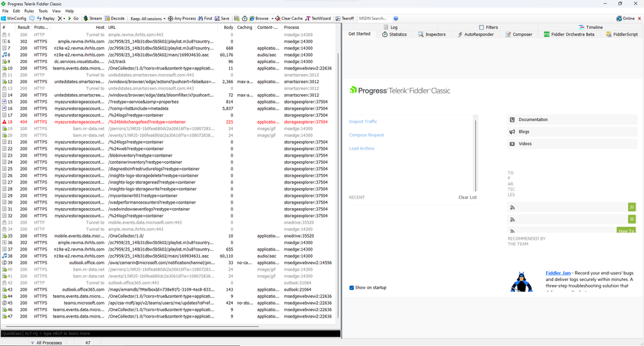Click the speech bubble comment icon

(32, 19)
